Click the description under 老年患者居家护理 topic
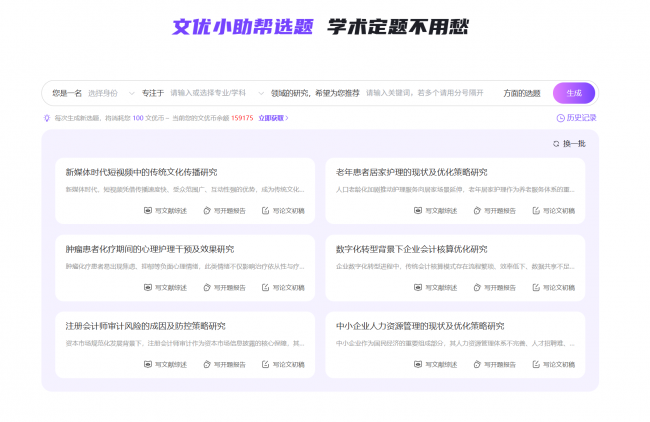Image resolution: width=650 pixels, height=422 pixels. point(455,189)
